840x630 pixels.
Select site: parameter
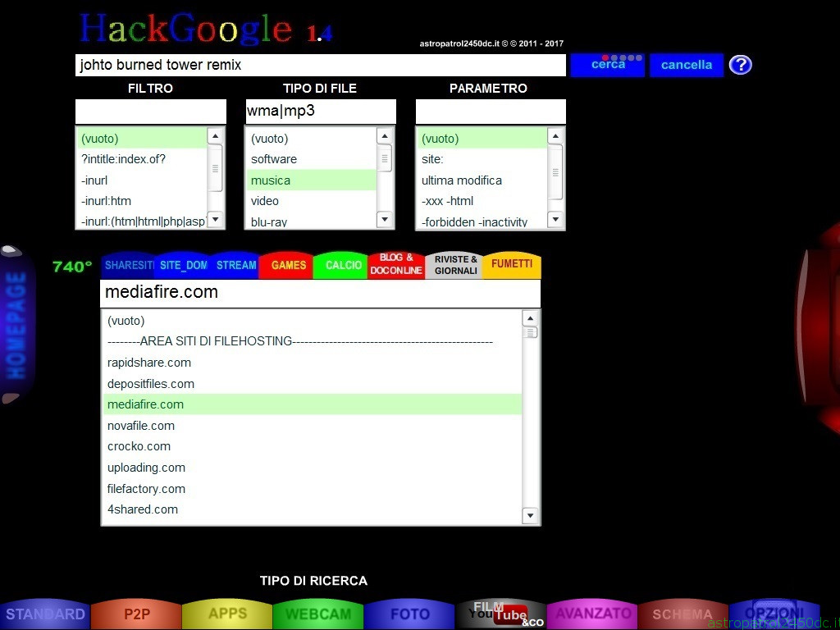tap(482, 159)
